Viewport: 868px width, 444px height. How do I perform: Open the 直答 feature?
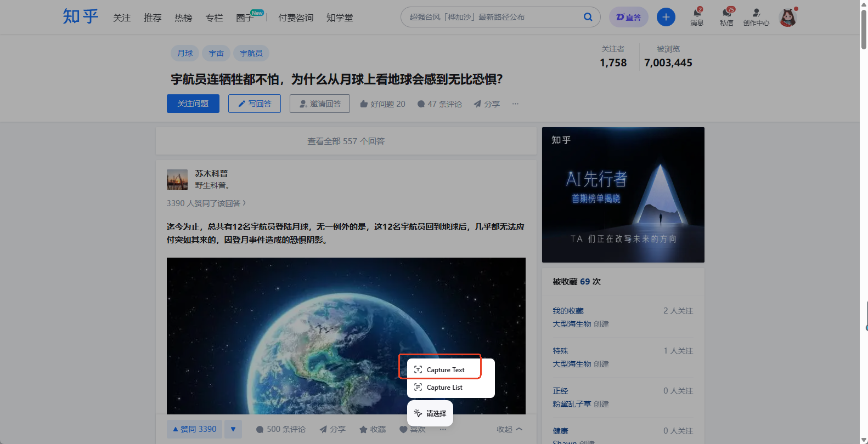(x=629, y=17)
